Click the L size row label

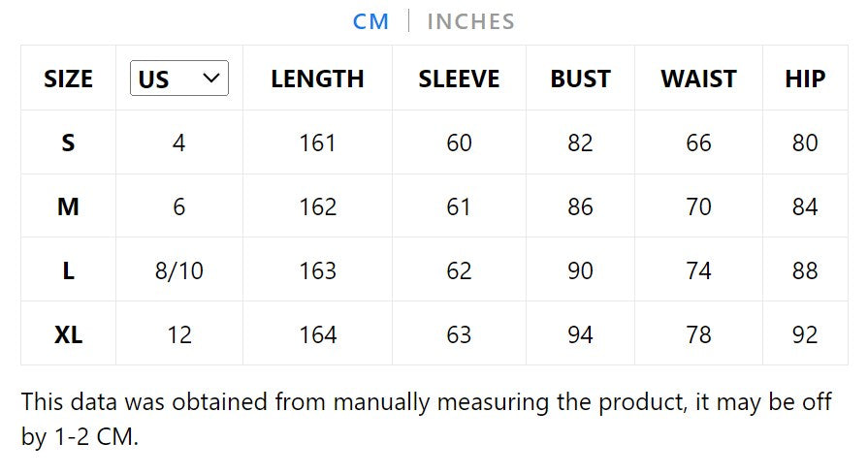point(68,270)
